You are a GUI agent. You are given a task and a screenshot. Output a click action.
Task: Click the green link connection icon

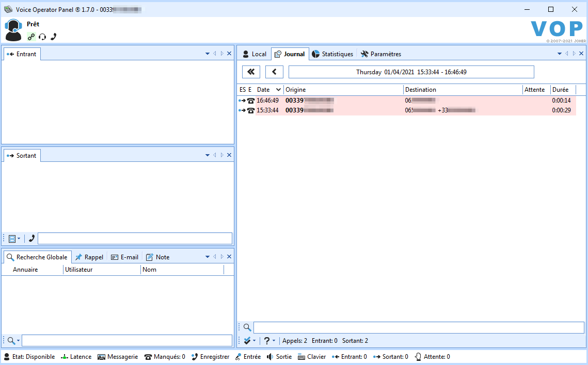(31, 37)
